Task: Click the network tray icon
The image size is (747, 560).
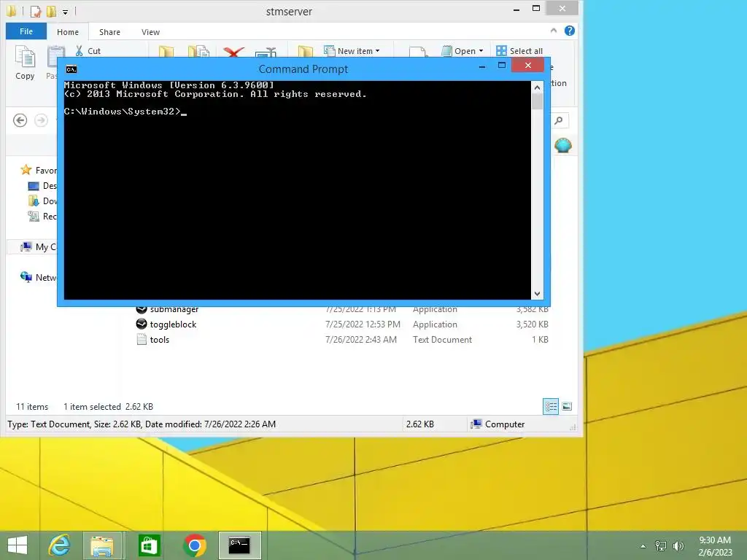Action: tap(661, 545)
